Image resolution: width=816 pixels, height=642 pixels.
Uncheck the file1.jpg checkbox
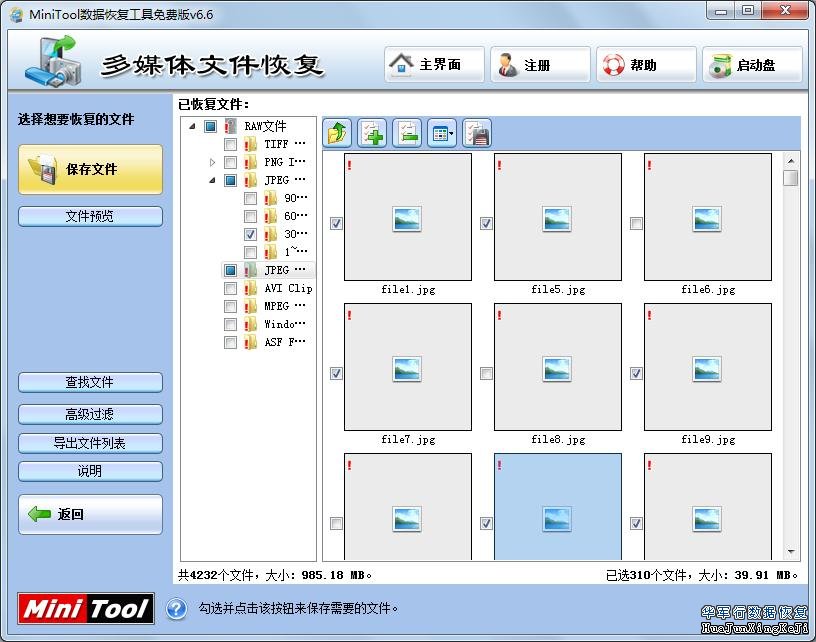coord(336,224)
